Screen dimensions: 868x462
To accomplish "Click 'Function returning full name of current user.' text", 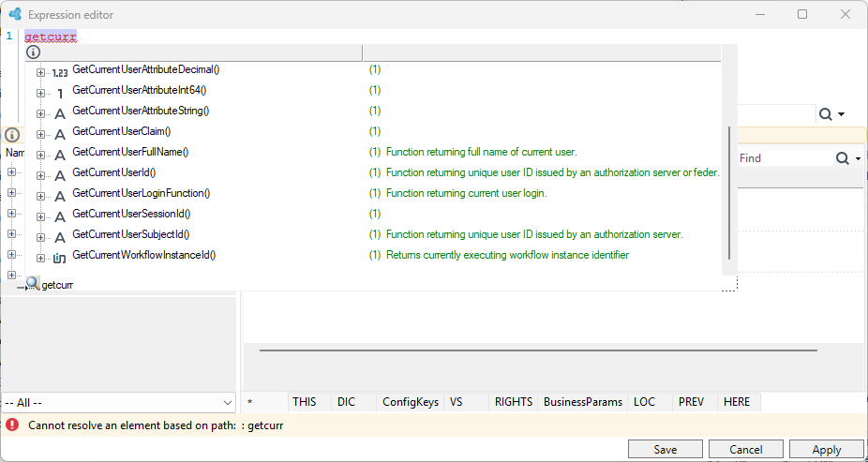I will click(482, 152).
